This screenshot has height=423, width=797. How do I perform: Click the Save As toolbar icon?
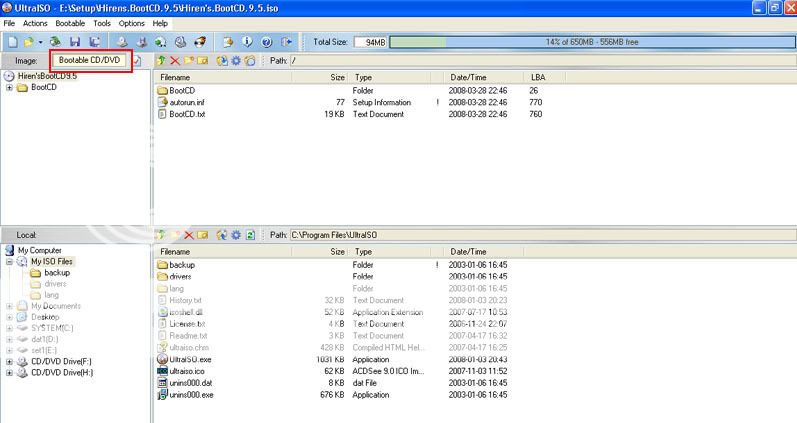pos(94,42)
